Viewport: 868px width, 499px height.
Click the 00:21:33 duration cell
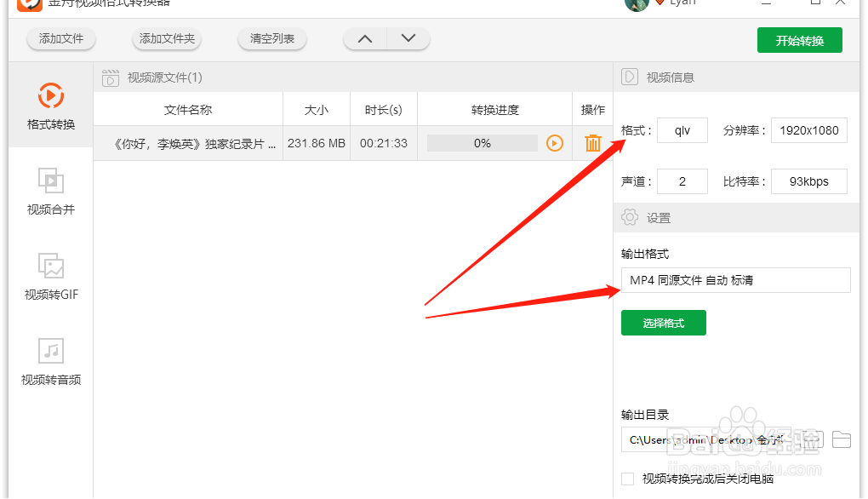point(383,143)
